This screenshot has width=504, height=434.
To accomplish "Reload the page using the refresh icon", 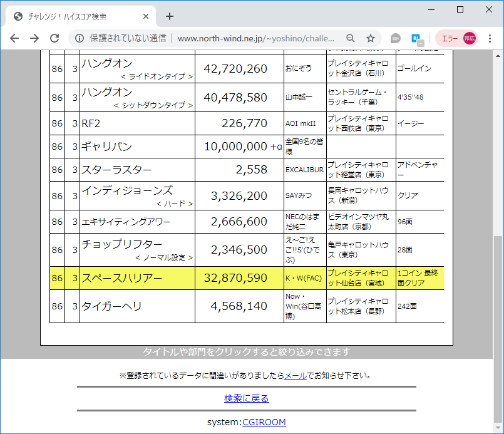I will coord(55,38).
